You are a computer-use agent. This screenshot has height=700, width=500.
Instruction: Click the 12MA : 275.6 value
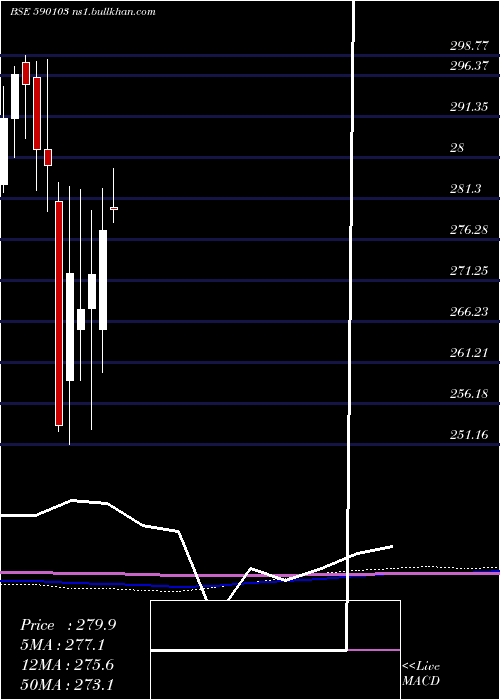click(x=67, y=665)
